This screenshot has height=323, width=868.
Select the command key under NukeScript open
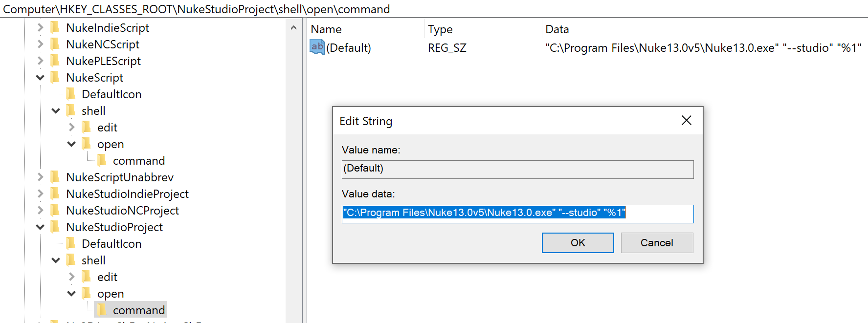click(x=138, y=160)
